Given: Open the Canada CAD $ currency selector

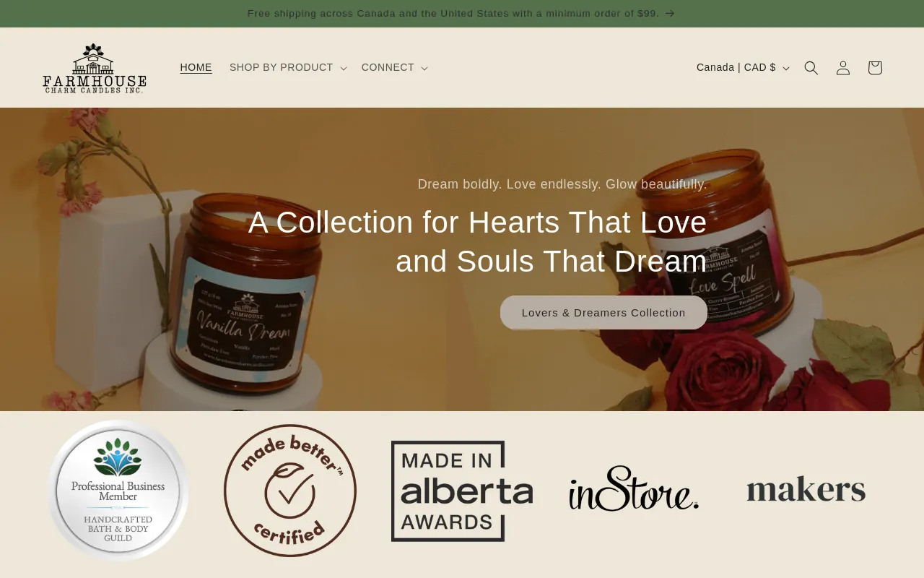Looking at the screenshot, I should (743, 68).
